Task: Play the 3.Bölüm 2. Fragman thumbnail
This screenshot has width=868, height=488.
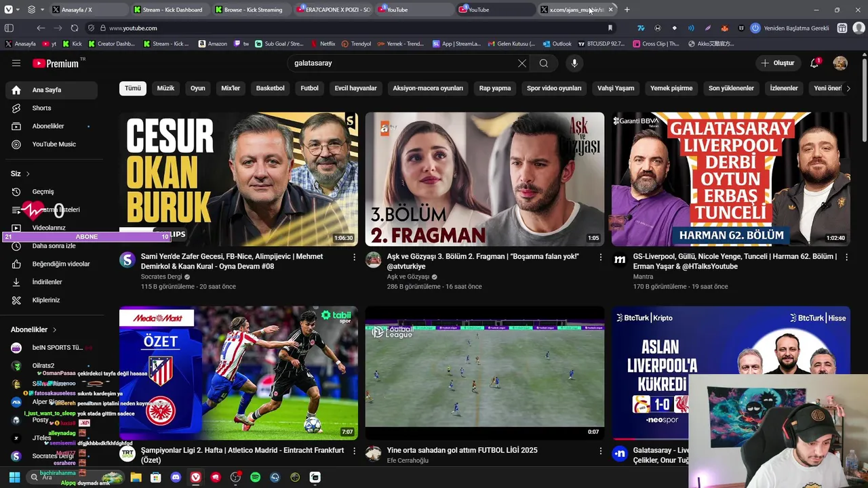Action: pyautogui.click(x=485, y=179)
